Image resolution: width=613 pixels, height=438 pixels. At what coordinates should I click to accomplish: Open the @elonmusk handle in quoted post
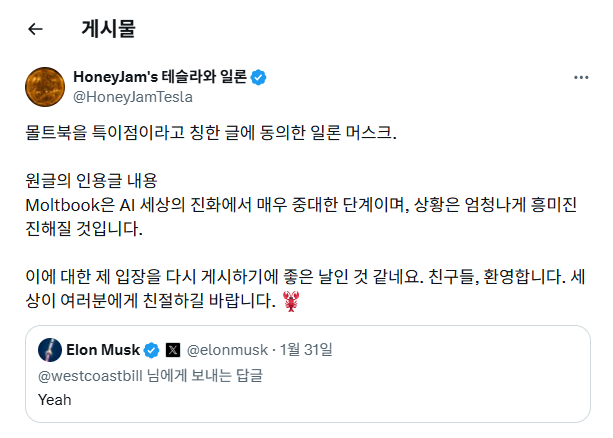pyautogui.click(x=227, y=350)
